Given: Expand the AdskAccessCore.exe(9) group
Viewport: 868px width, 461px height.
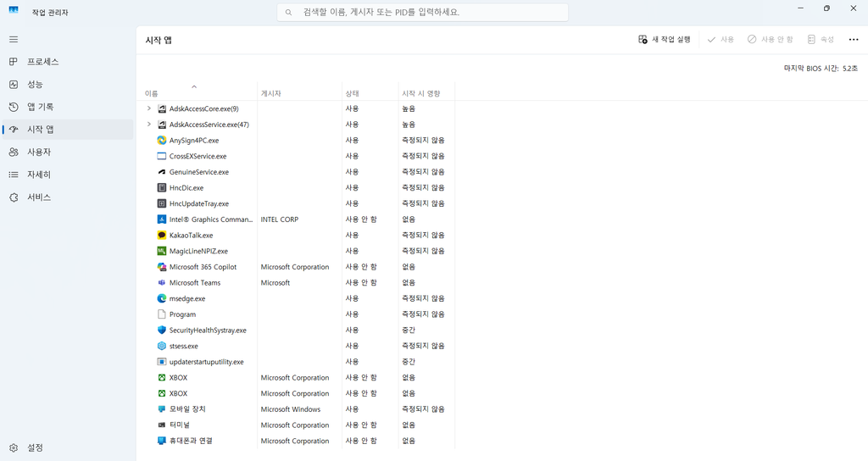Looking at the screenshot, I should [148, 108].
